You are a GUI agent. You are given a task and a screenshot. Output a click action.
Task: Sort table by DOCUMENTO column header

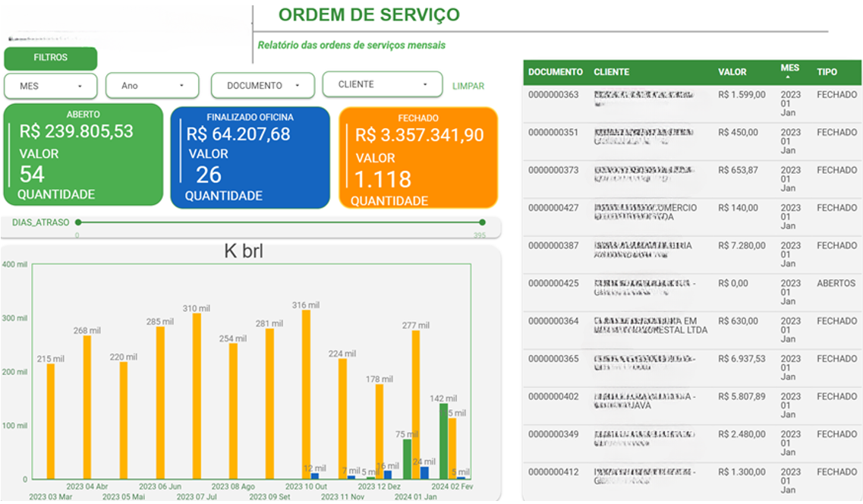[x=556, y=72]
